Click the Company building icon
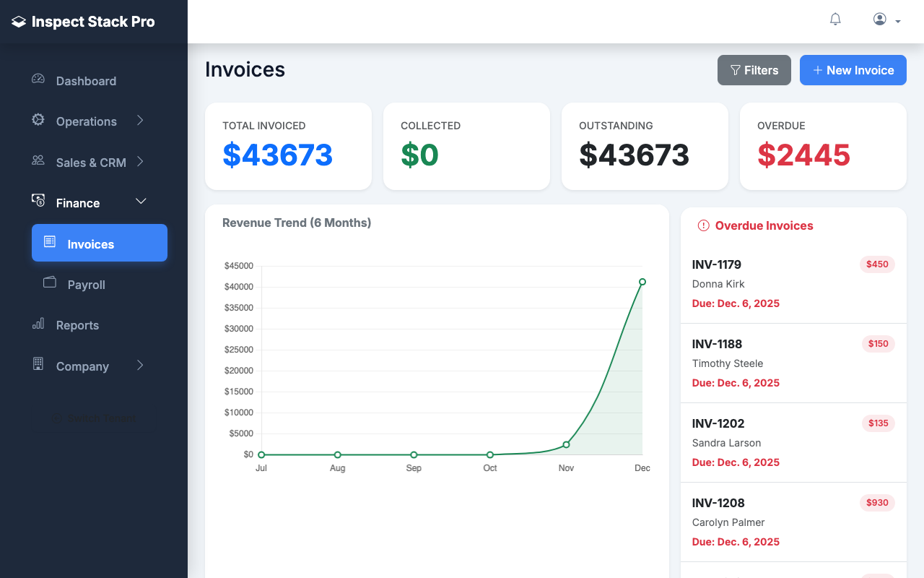 pyautogui.click(x=38, y=365)
